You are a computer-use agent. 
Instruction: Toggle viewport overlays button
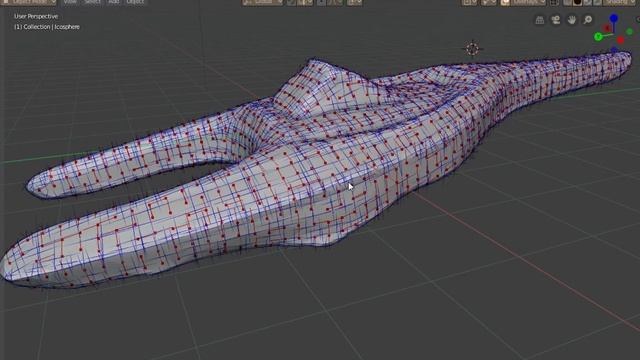505,2
